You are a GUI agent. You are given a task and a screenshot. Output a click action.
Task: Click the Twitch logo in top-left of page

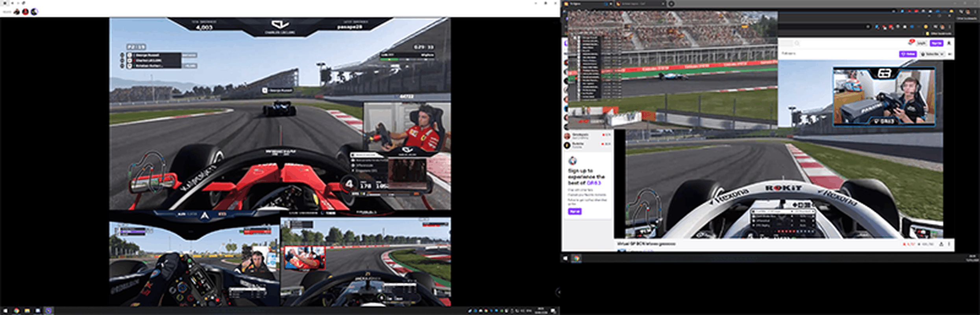[566, 43]
